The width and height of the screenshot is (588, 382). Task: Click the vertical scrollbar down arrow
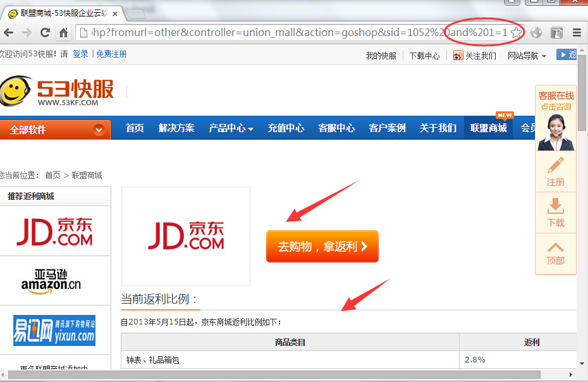pos(582,363)
